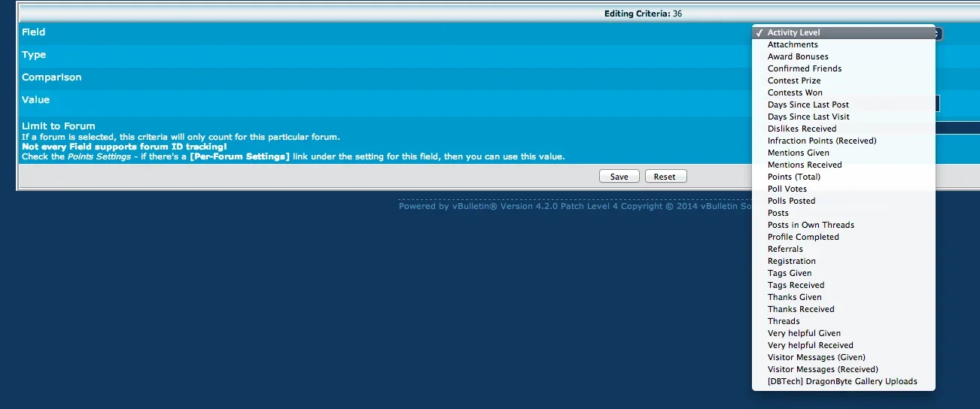Image resolution: width=980 pixels, height=409 pixels.
Task: Select Registration option
Action: tap(844, 261)
